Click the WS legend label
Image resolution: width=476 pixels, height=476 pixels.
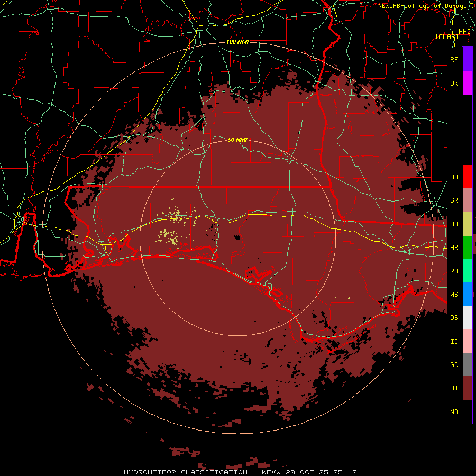pos(454,295)
